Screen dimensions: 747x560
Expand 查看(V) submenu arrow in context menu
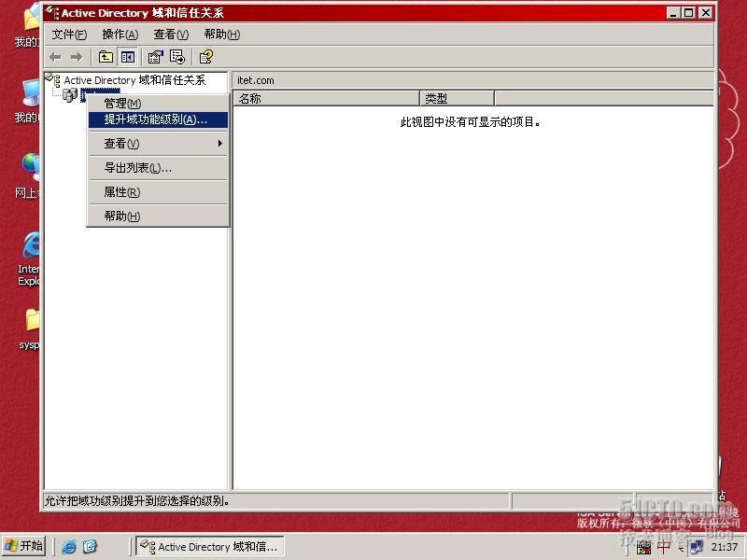pos(219,144)
